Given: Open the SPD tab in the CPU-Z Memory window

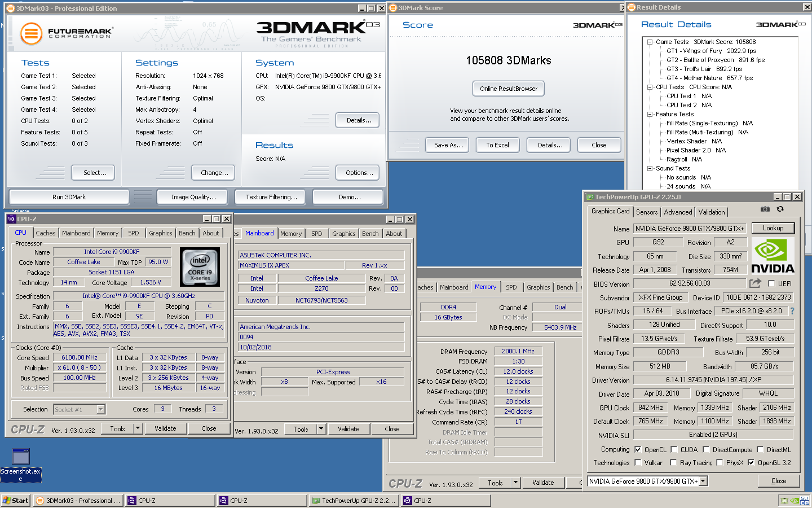Looking at the screenshot, I should pos(511,287).
